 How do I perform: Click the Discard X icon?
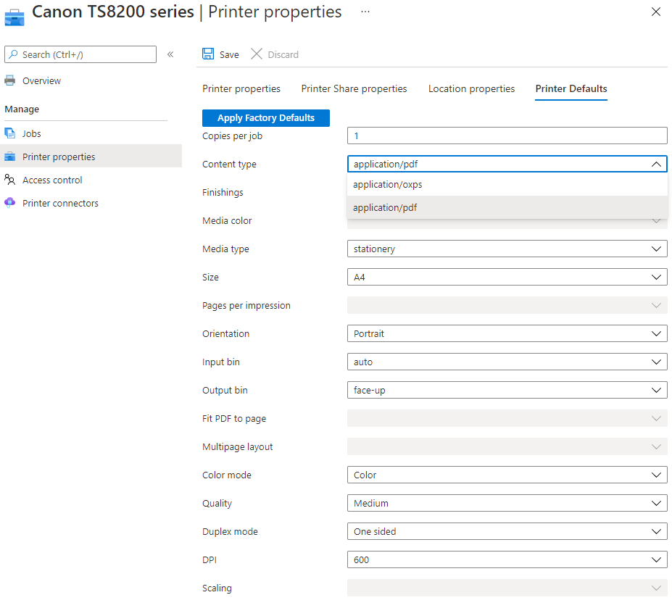point(257,54)
